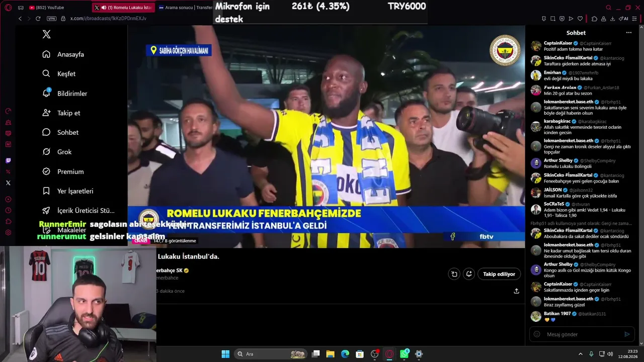Open chat options three-dot menu
644x362 pixels.
point(628,33)
